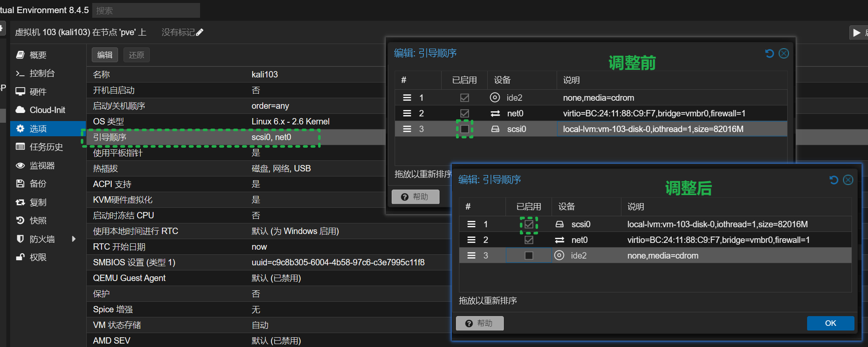Select the 名称 kali103 row
868x347 pixels.
tap(237, 74)
